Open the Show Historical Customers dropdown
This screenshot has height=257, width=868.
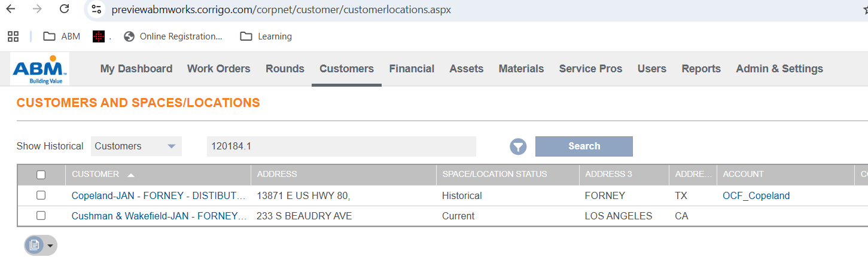point(136,146)
